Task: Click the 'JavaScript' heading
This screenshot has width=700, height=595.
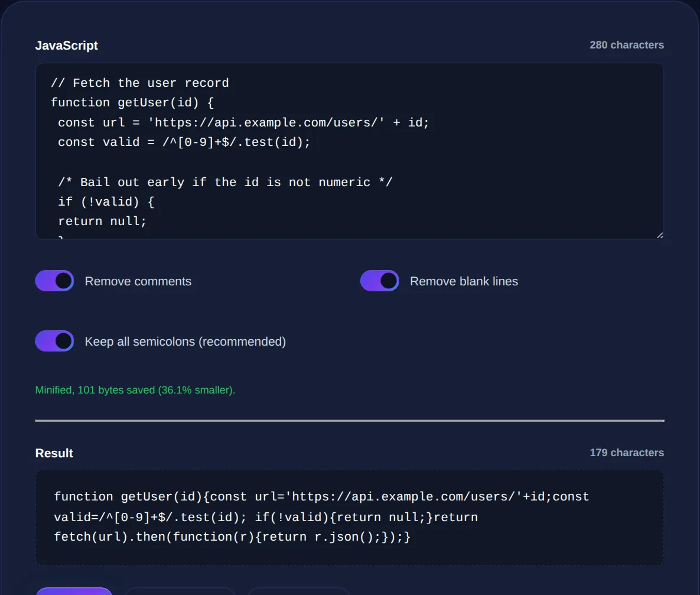Action: (x=67, y=45)
